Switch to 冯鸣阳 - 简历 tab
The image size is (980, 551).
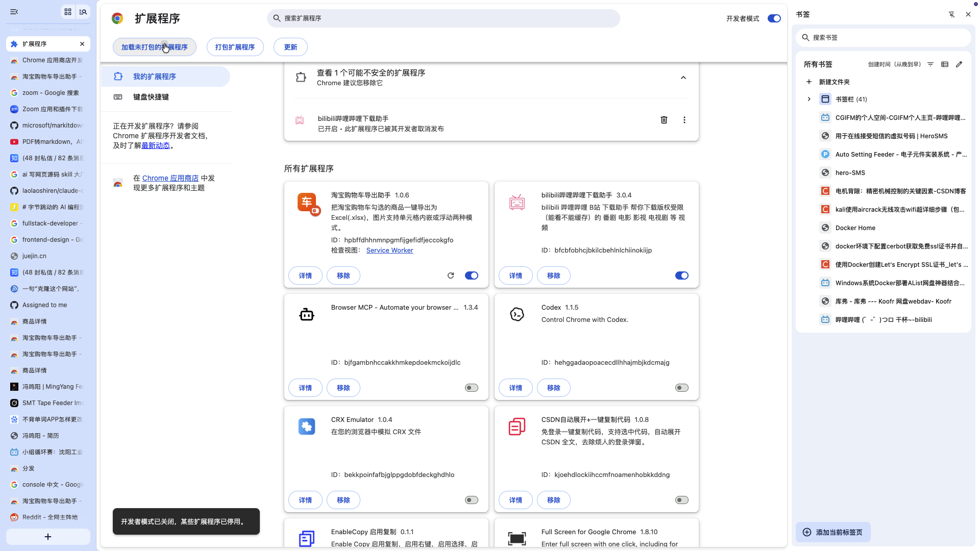click(48, 436)
